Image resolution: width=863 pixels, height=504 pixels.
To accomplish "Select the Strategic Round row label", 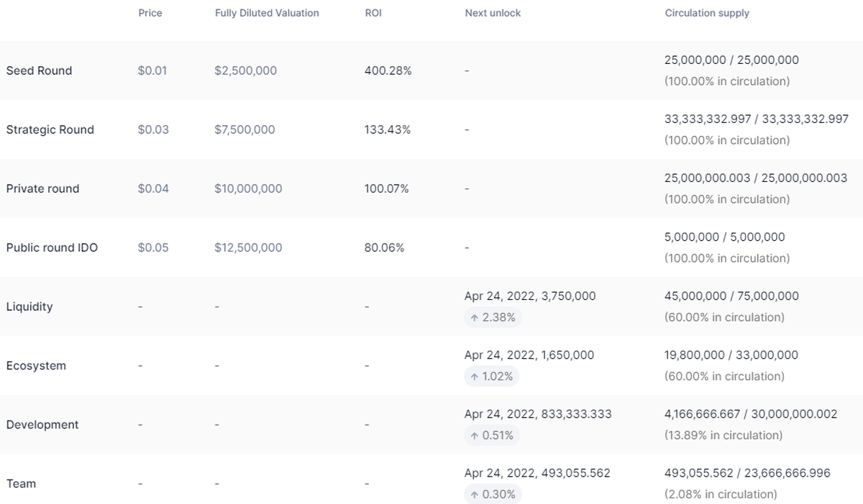I will [50, 129].
